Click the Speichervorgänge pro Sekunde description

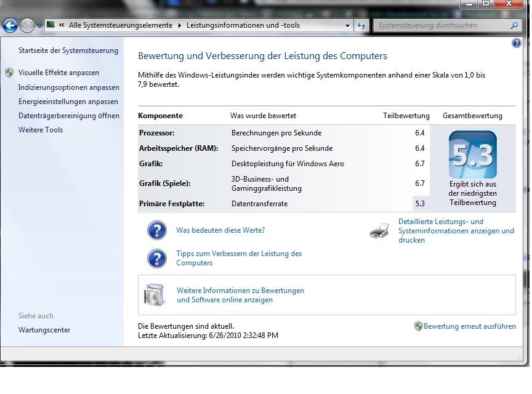(x=282, y=148)
